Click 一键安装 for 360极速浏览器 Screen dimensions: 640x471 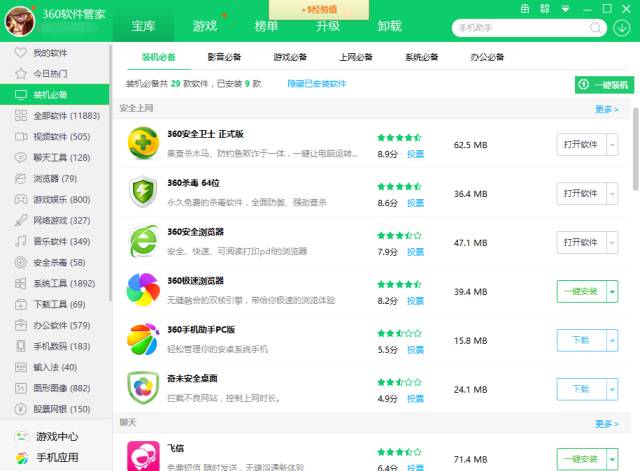tap(581, 291)
